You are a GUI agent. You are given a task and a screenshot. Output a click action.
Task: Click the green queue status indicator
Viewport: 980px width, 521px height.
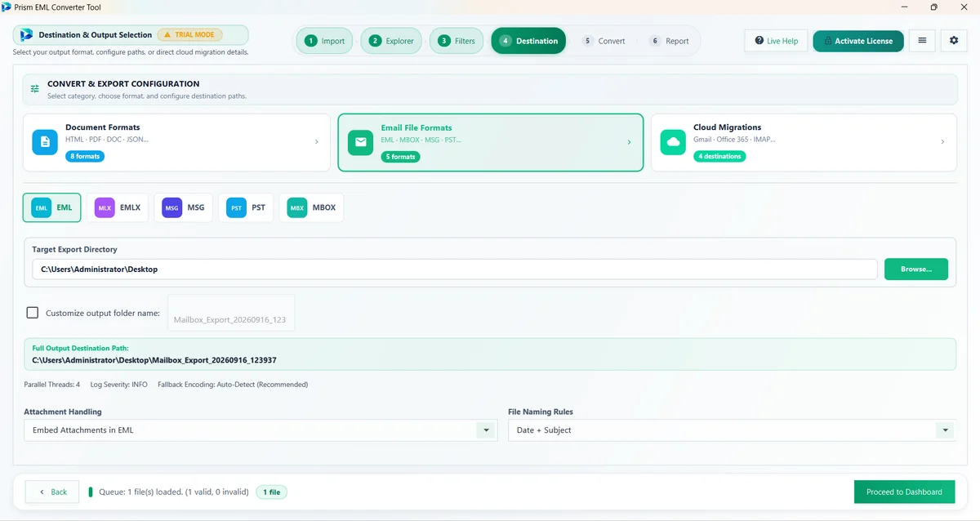(91, 492)
